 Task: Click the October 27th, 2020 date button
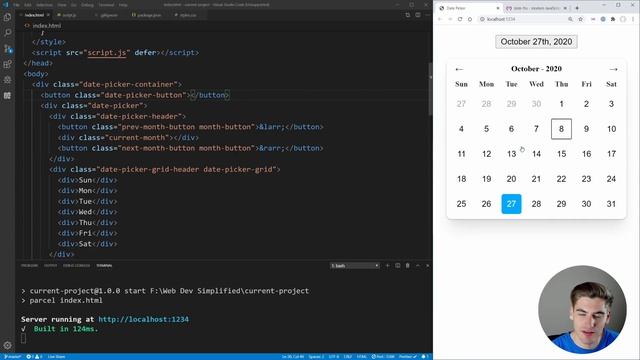coord(536,42)
